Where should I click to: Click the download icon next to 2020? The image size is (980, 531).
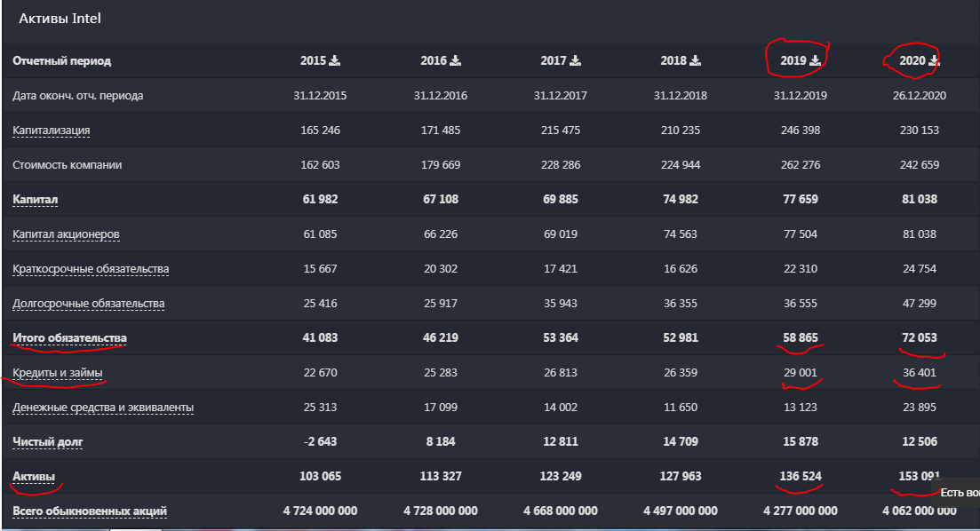point(934,61)
